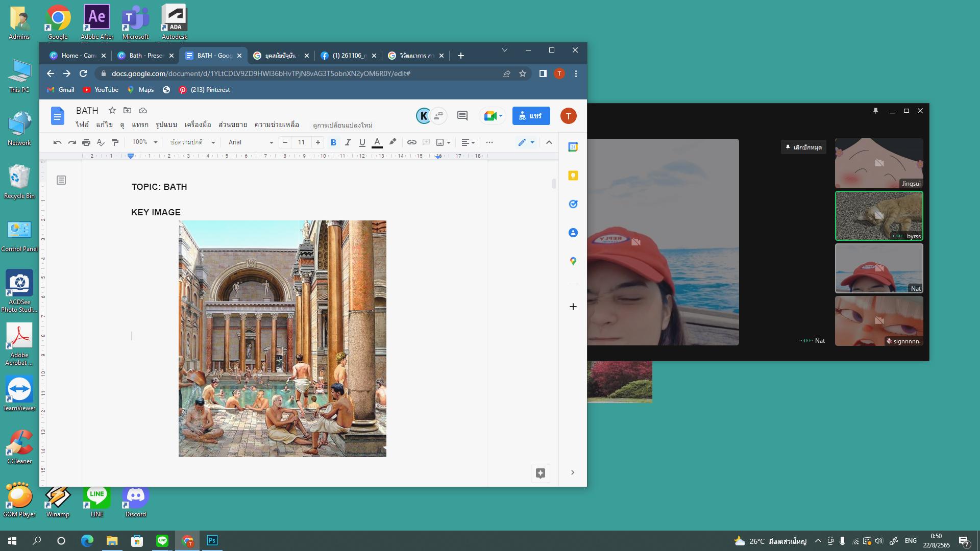Open the paragraph style dropdown

[192, 142]
